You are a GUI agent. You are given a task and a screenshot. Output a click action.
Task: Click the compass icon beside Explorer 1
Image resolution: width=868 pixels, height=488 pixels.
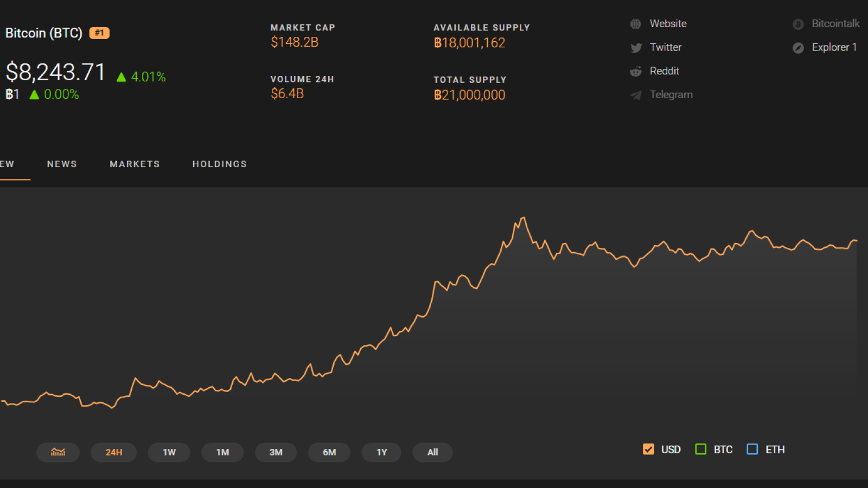pos(798,48)
